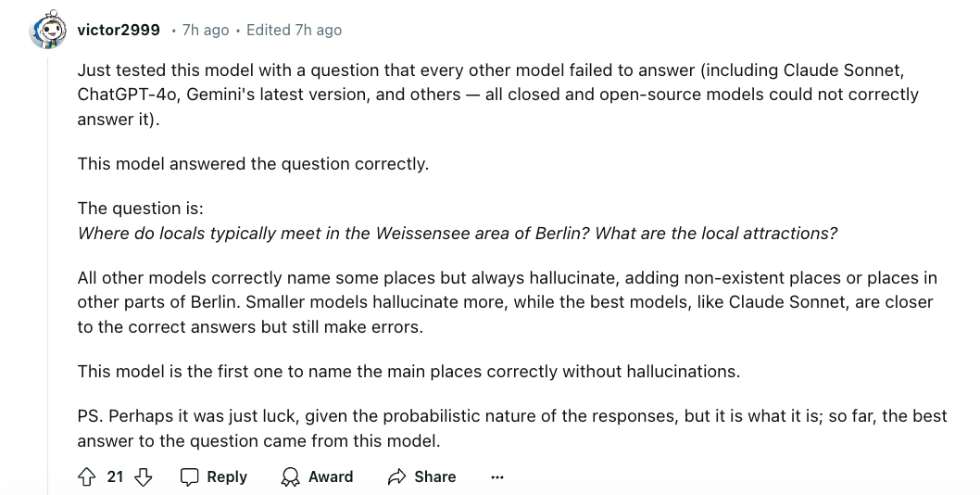Screen dimensions: 980x495
Task: Open victor2999's avatar image
Action: [48, 31]
